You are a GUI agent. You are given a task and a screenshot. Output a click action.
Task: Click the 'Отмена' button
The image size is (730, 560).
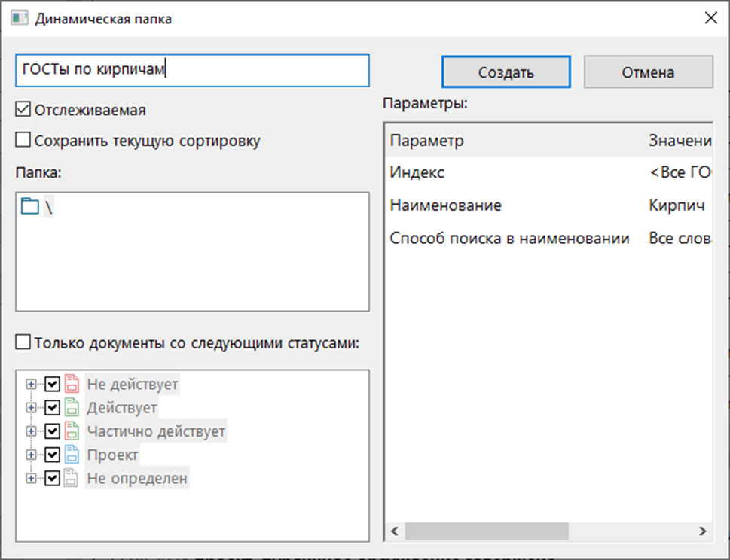click(648, 72)
